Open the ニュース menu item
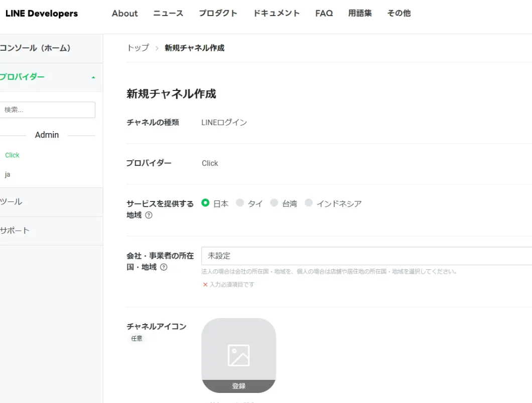The image size is (532, 403). point(168,13)
